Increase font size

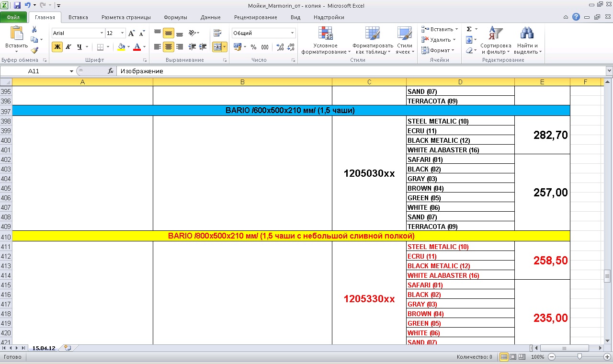[x=132, y=33]
